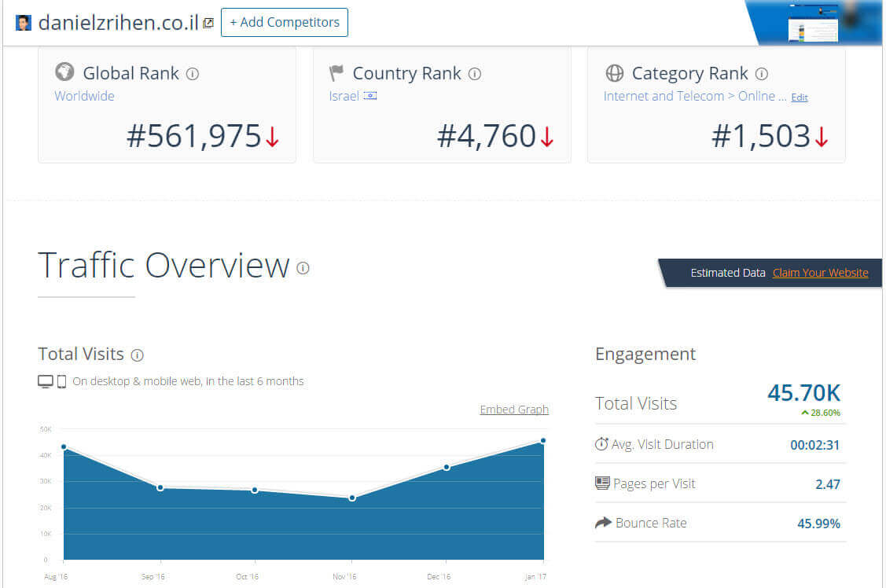Image resolution: width=886 pixels, height=588 pixels.
Task: Click the Engagement heading
Action: pyautogui.click(x=645, y=354)
